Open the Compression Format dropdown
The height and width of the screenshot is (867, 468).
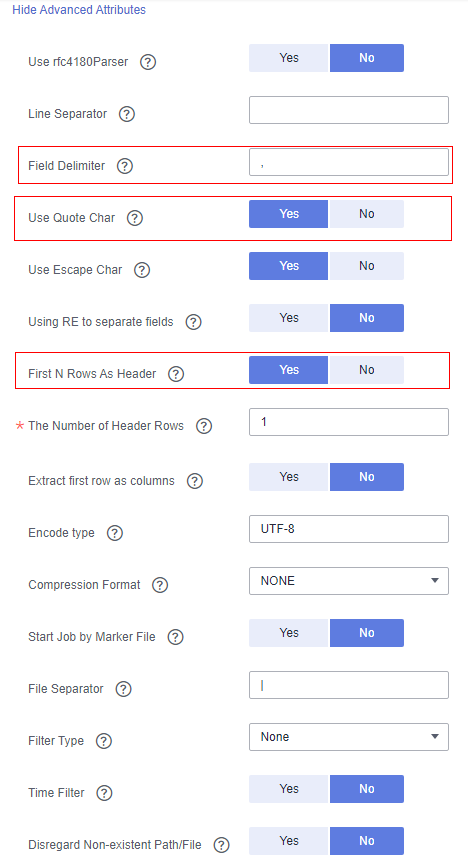[349, 581]
